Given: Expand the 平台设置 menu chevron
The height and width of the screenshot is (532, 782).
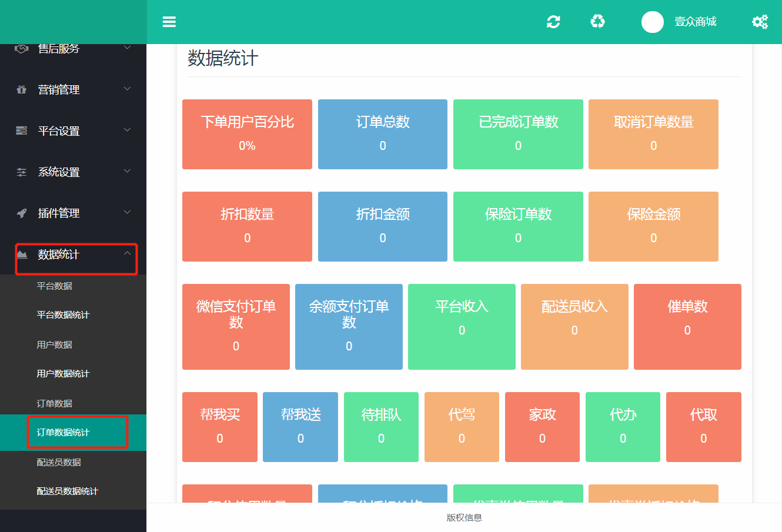Looking at the screenshot, I should click(x=127, y=130).
